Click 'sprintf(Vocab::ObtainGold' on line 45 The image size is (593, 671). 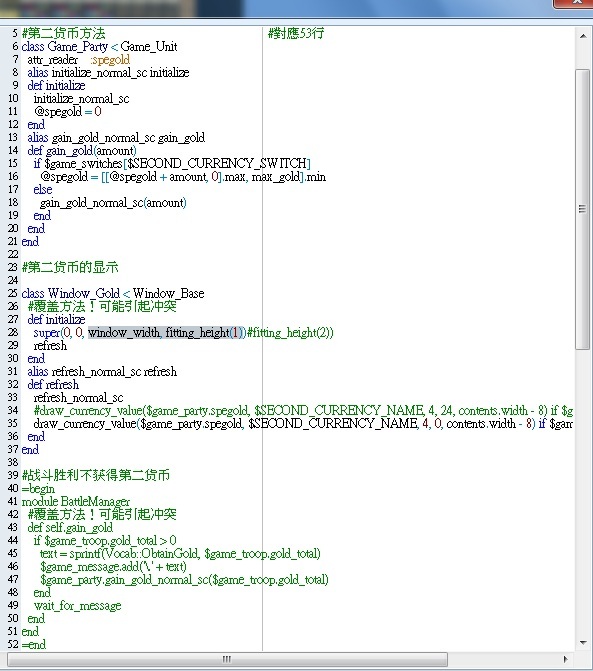[x=134, y=554]
